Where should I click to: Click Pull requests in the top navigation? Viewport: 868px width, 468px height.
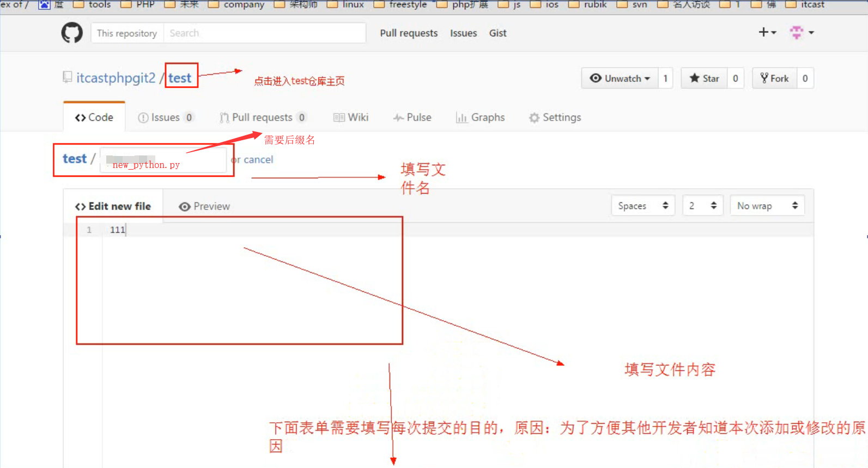click(x=409, y=33)
